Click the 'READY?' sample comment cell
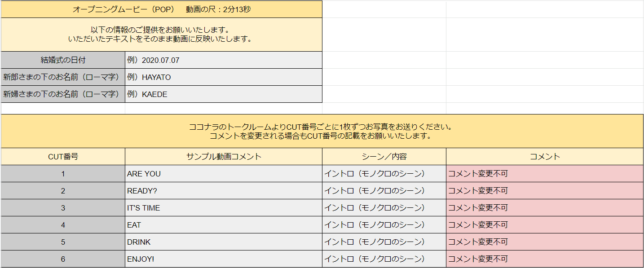Screen dimensions: 644x268 (224, 191)
